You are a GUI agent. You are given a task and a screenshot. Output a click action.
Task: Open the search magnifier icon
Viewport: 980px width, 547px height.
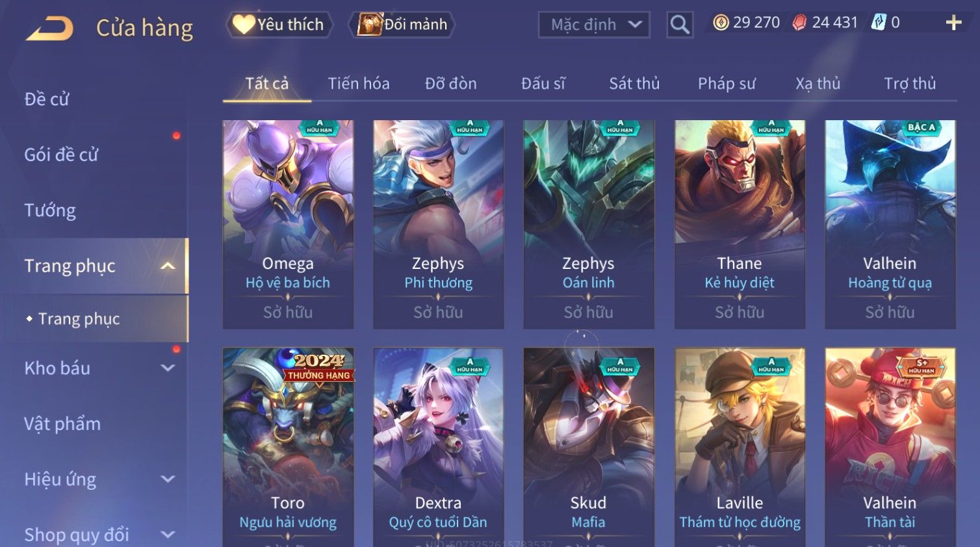point(680,25)
